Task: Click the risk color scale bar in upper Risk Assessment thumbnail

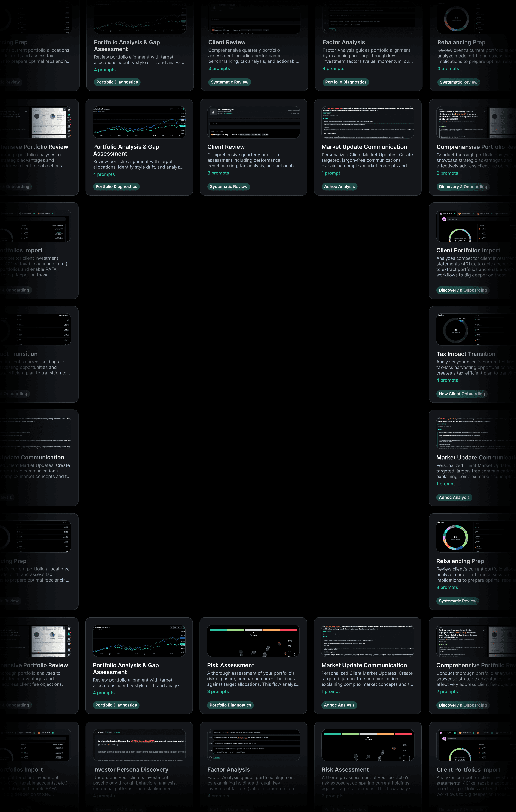Action: [253, 630]
